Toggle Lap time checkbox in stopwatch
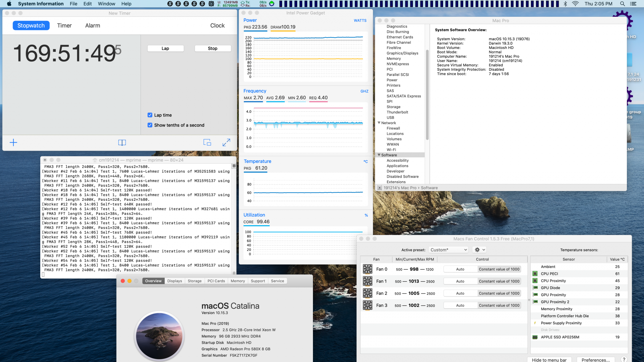The height and width of the screenshot is (362, 644). click(150, 115)
